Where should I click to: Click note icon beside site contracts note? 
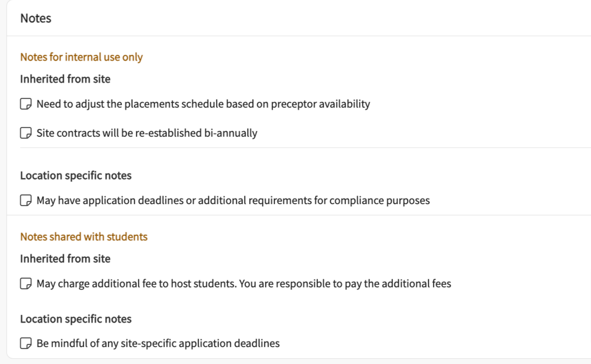tap(26, 133)
